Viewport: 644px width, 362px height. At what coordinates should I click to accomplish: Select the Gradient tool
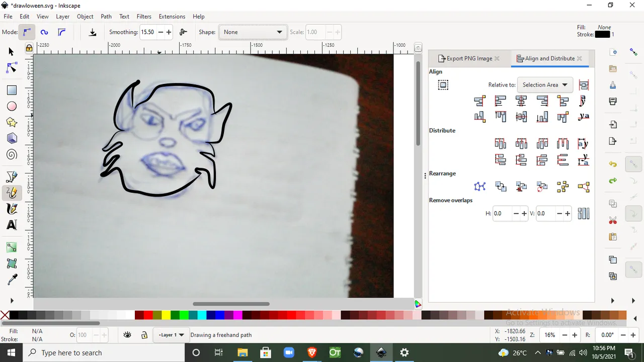12,247
